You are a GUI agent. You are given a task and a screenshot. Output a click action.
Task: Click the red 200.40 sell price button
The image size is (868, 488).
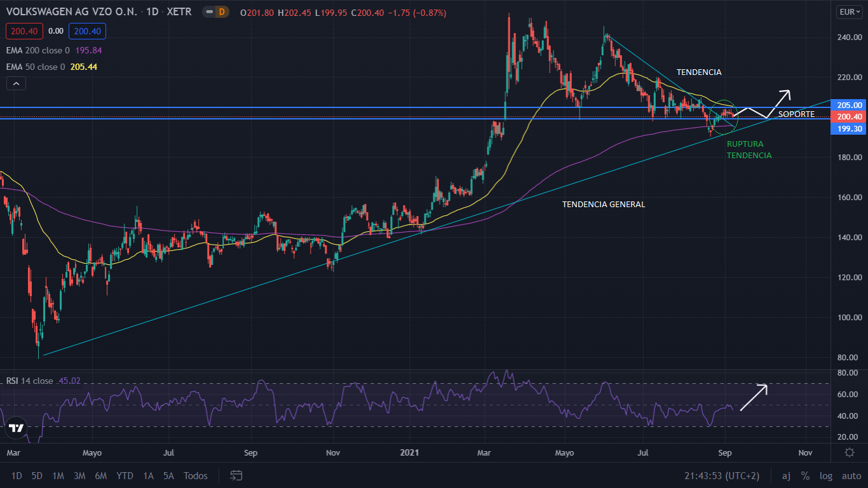(x=24, y=30)
